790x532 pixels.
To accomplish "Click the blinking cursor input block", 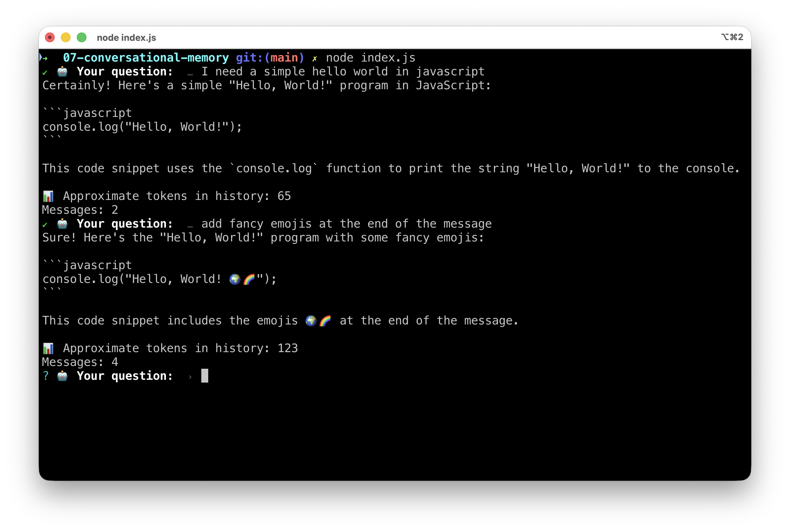I will coord(204,376).
